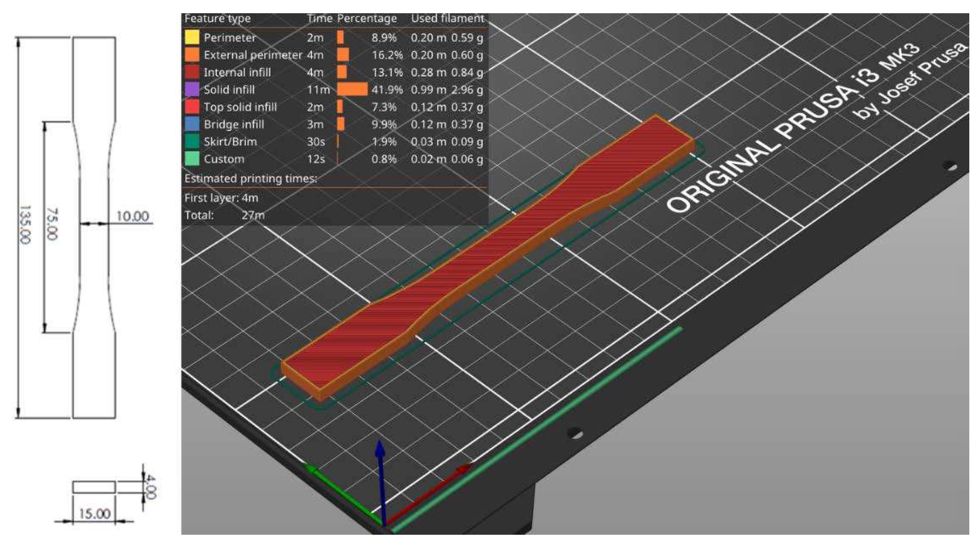The width and height of the screenshot is (980, 542).
Task: Click the red Top solid infill swatch
Action: 192,107
